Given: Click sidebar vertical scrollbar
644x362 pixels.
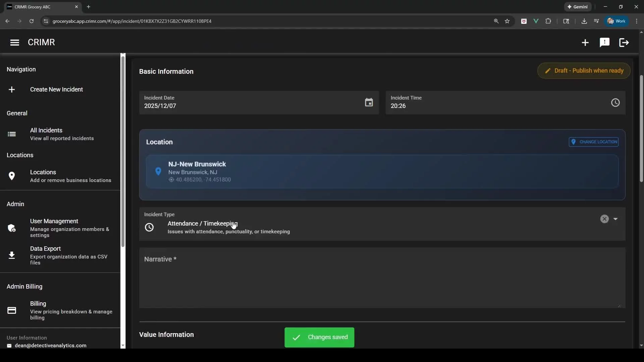Looking at the screenshot, I should (x=123, y=151).
